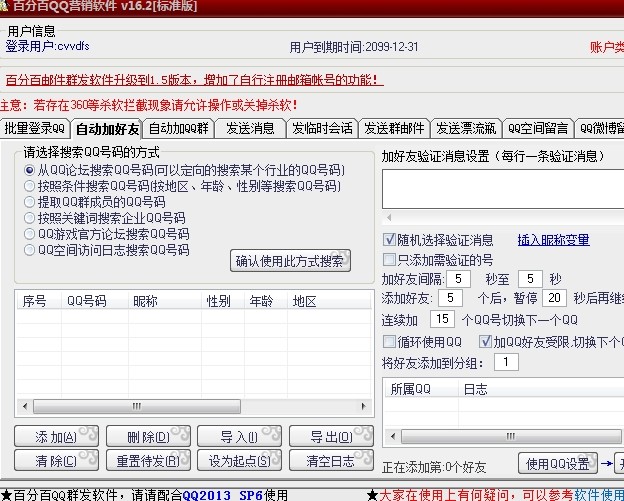Click QQ list scrollbar right arrow

click(363, 406)
